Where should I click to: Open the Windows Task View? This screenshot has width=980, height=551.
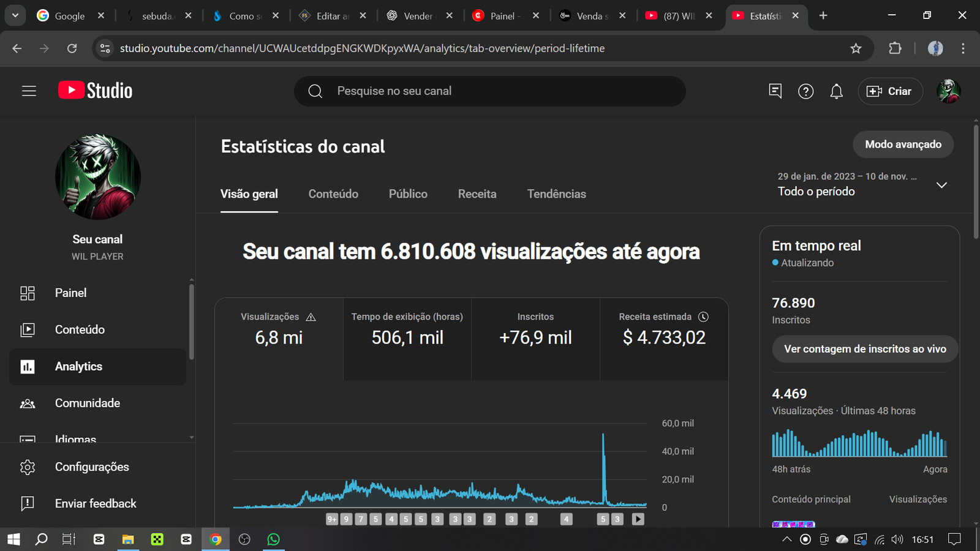click(69, 539)
